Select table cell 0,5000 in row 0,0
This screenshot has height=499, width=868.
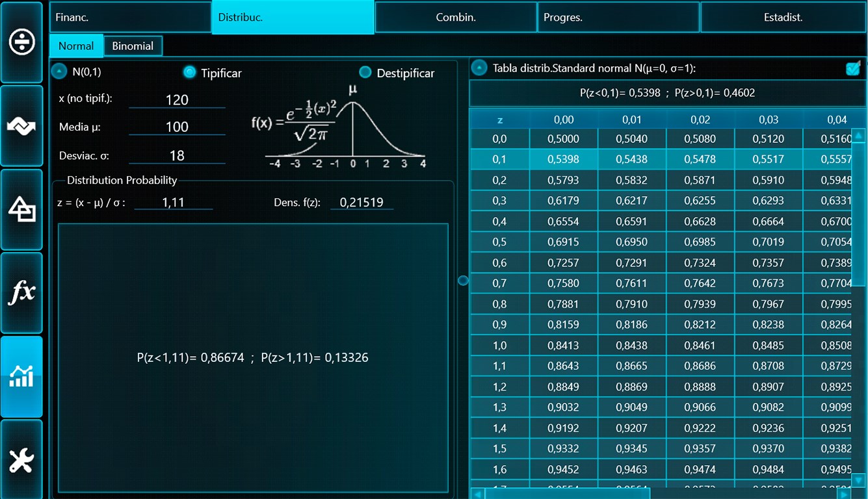click(564, 139)
